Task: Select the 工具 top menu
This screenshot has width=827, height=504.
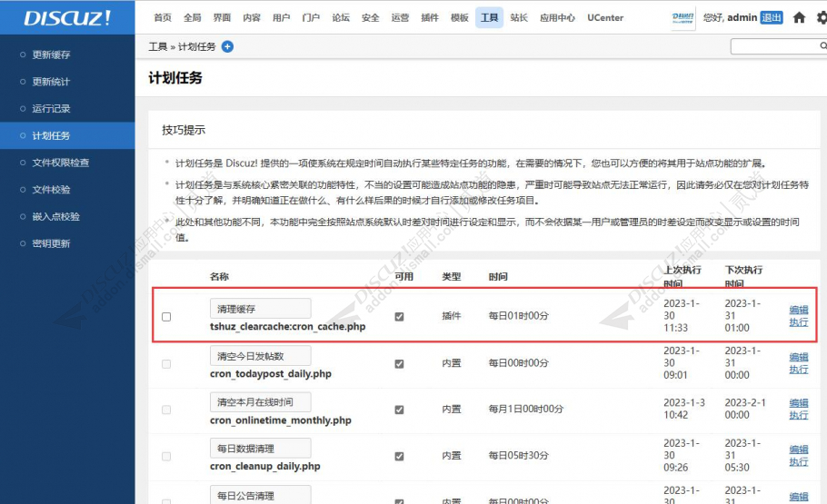Action: click(x=489, y=17)
